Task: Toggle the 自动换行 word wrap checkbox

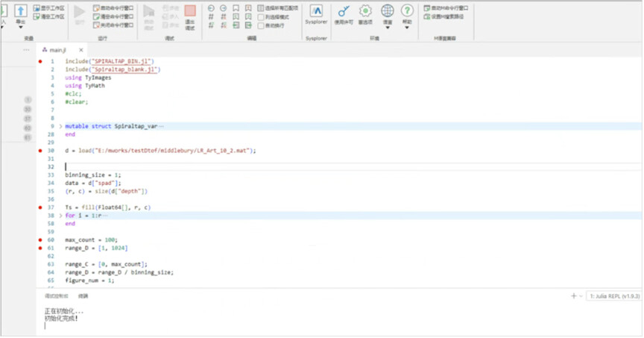Action: click(261, 25)
